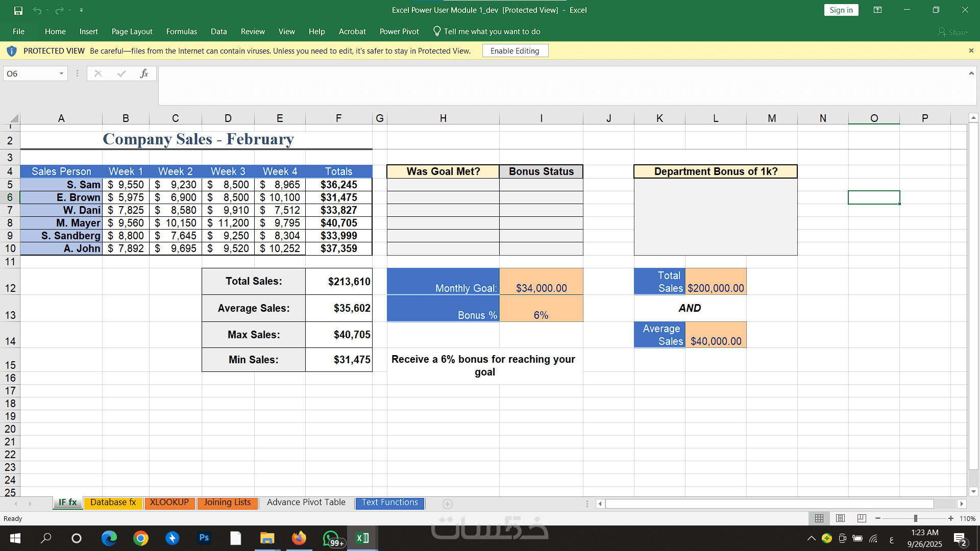
Task: Open Firefox from the taskbar
Action: tap(299, 538)
